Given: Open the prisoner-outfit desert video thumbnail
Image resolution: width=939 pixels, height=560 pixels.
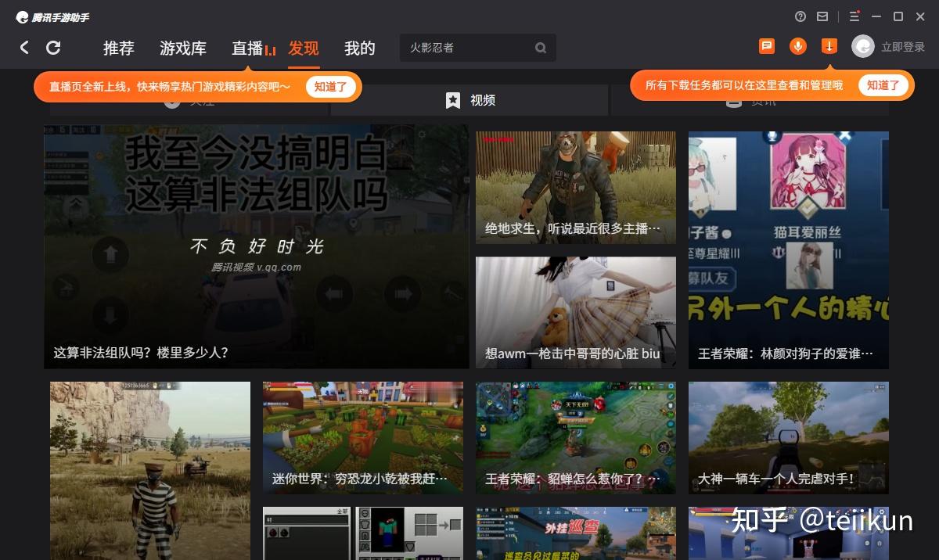Looking at the screenshot, I should pyautogui.click(x=150, y=471).
